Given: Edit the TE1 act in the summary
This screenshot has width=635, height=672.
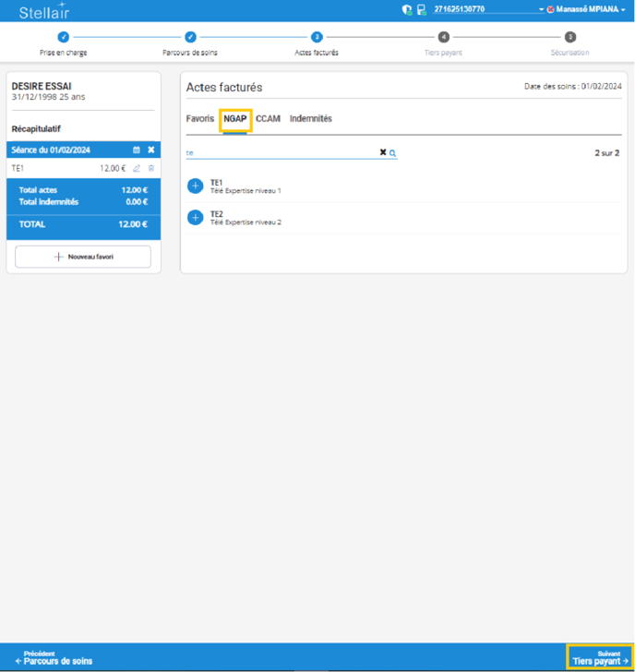Looking at the screenshot, I should pos(137,168).
